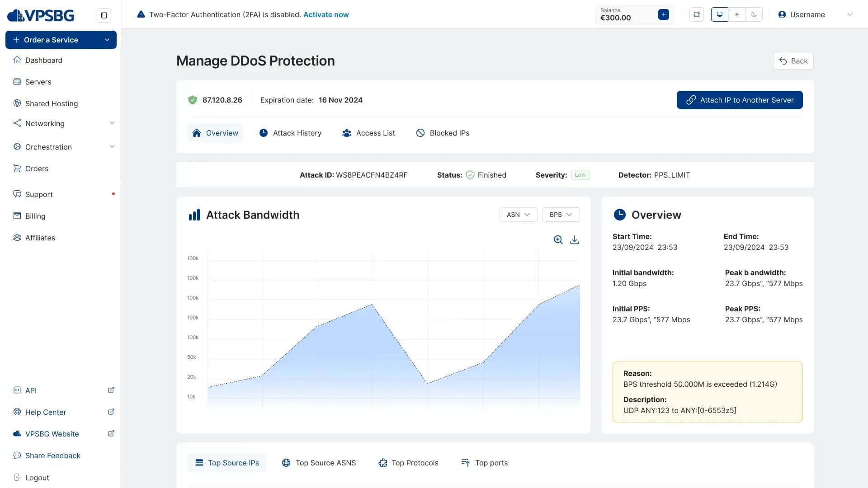Open Help Center external link icon
The height and width of the screenshot is (488, 868).
(x=111, y=412)
